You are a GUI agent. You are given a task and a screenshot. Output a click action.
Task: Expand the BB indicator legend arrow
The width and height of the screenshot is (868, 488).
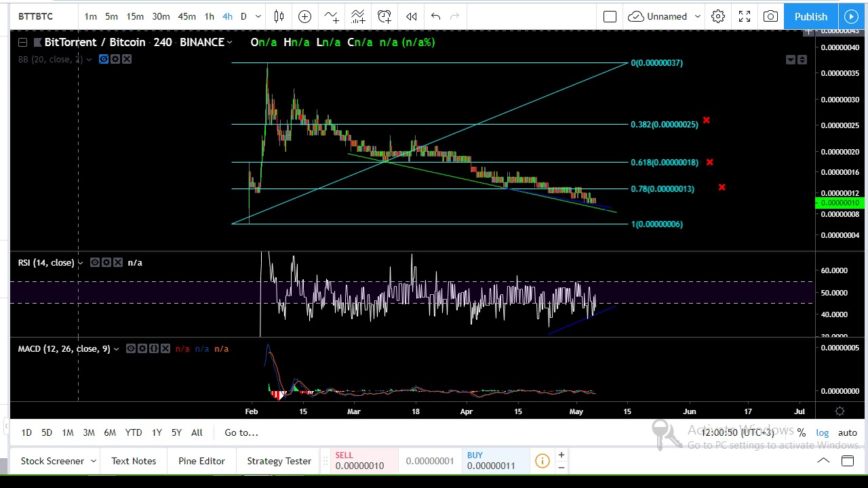tap(89, 60)
